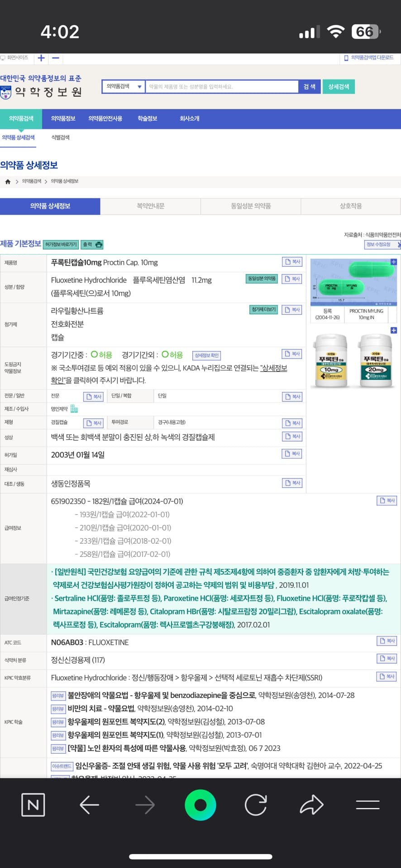Open the 의약품검색앱 다운로드 link

(369, 58)
